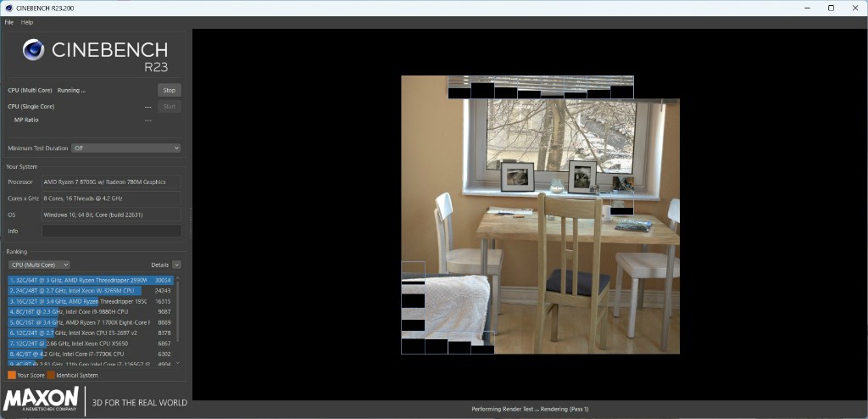Open the CPU (Multi Core) ranking dropdown
The width and height of the screenshot is (868, 419).
tap(38, 265)
